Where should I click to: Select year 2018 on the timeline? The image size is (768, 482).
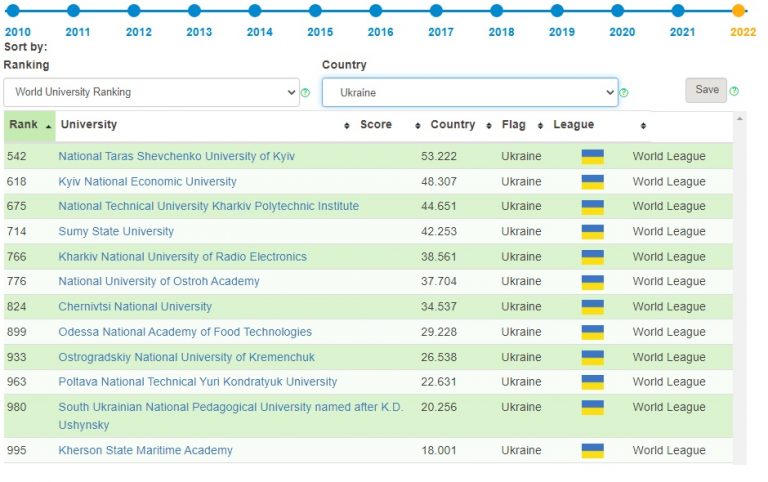pyautogui.click(x=497, y=10)
